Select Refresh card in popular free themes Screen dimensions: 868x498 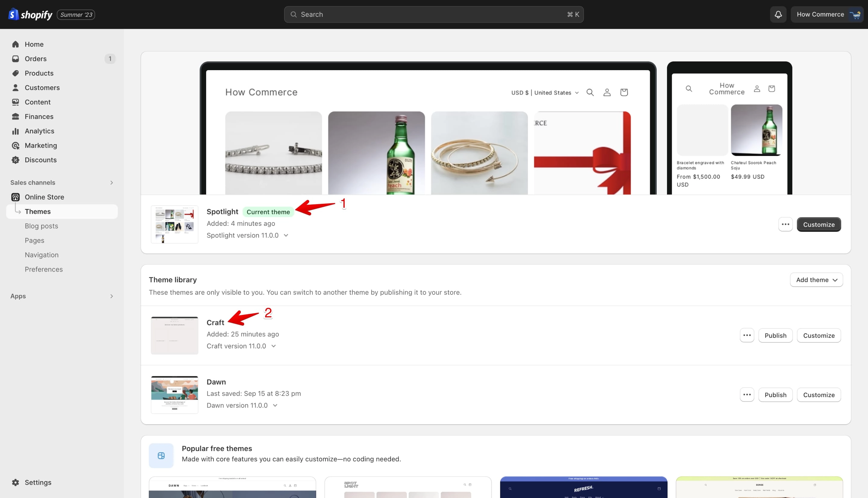(583, 487)
